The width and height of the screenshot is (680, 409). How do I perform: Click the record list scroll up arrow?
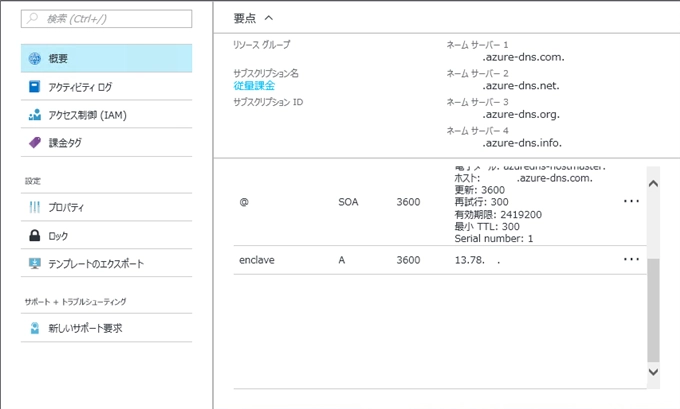(x=653, y=183)
